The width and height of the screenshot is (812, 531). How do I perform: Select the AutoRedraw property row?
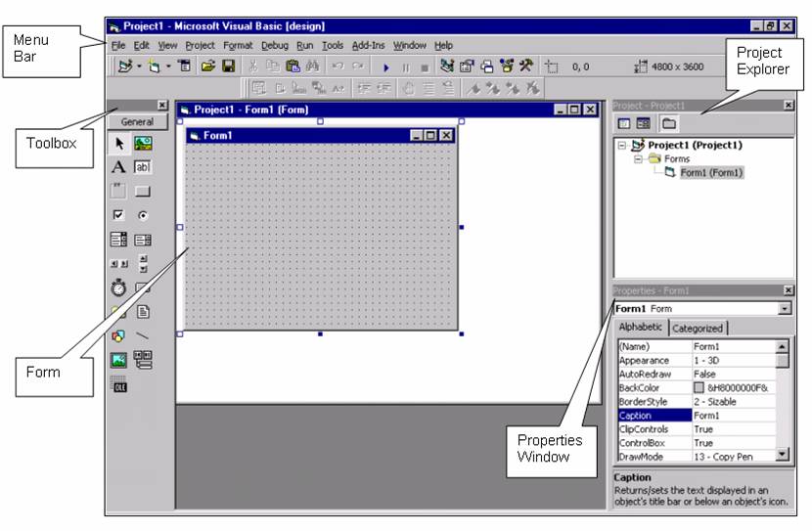697,374
